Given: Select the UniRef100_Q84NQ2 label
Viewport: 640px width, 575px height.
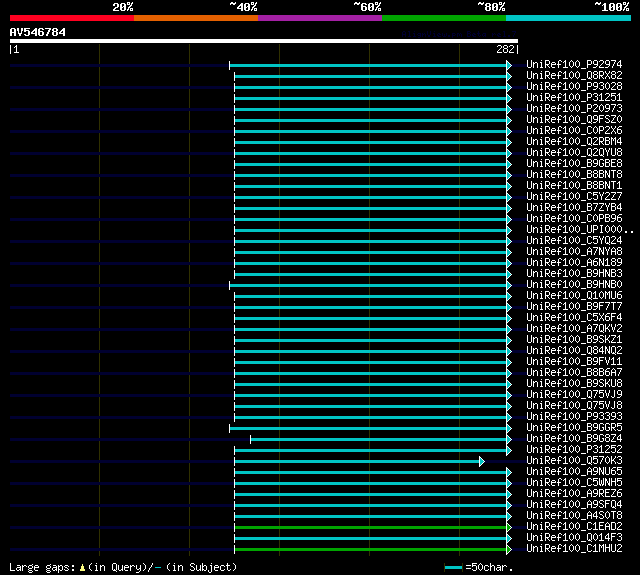Looking at the screenshot, I should pyautogui.click(x=574, y=351).
